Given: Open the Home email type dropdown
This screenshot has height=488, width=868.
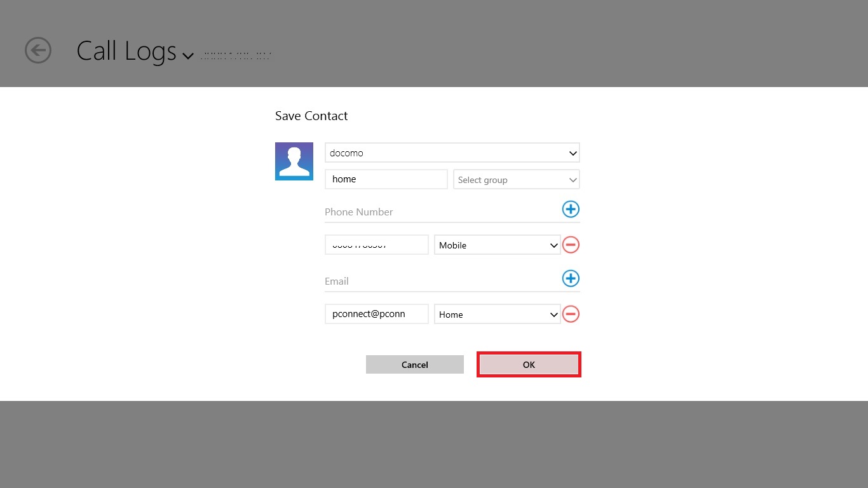Looking at the screenshot, I should [497, 315].
